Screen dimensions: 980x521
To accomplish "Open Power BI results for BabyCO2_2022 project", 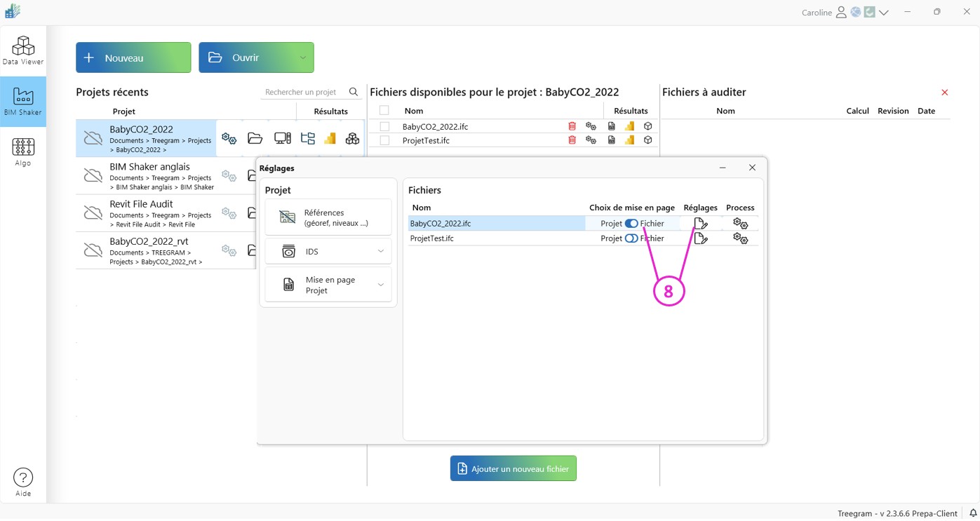I will [x=330, y=139].
